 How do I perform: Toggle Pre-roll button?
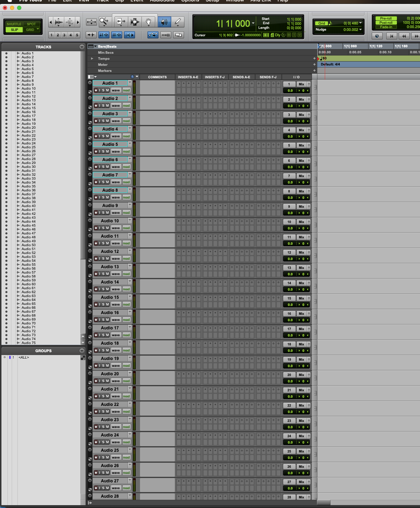pyautogui.click(x=386, y=18)
